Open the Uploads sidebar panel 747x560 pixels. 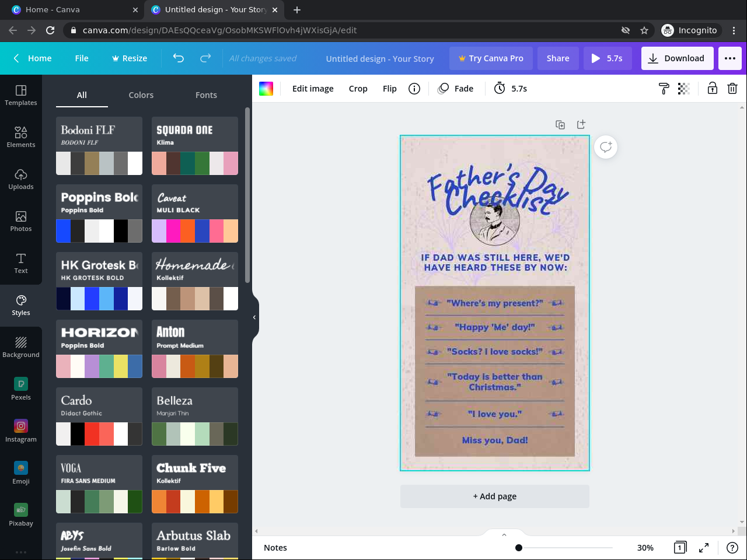tap(21, 179)
